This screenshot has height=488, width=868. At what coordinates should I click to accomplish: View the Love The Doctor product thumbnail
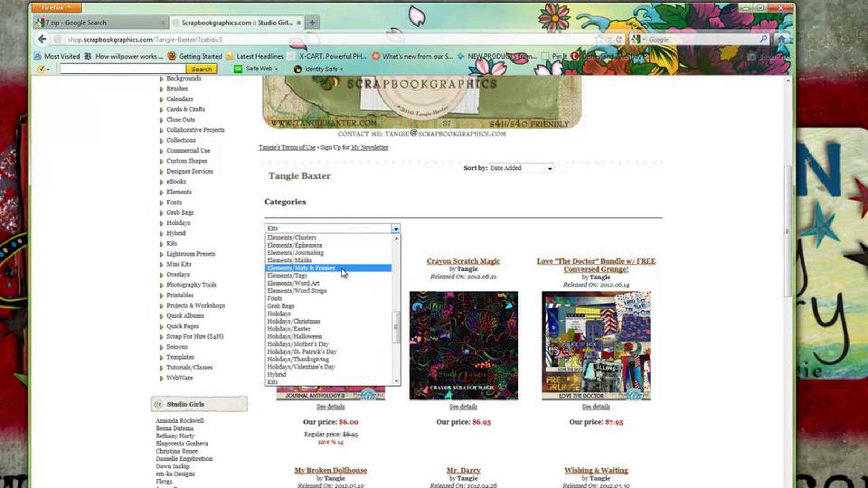coord(596,346)
